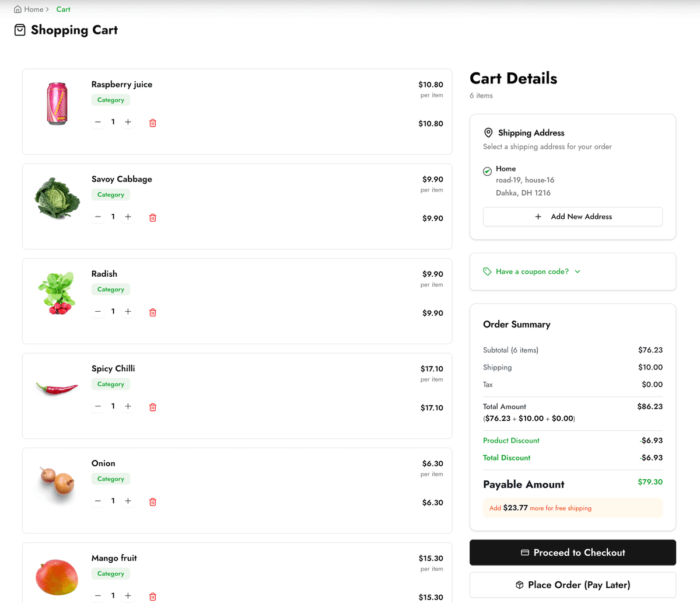Remove Savoy Cabbage using the red trash icon
The height and width of the screenshot is (603, 700).
click(x=153, y=218)
